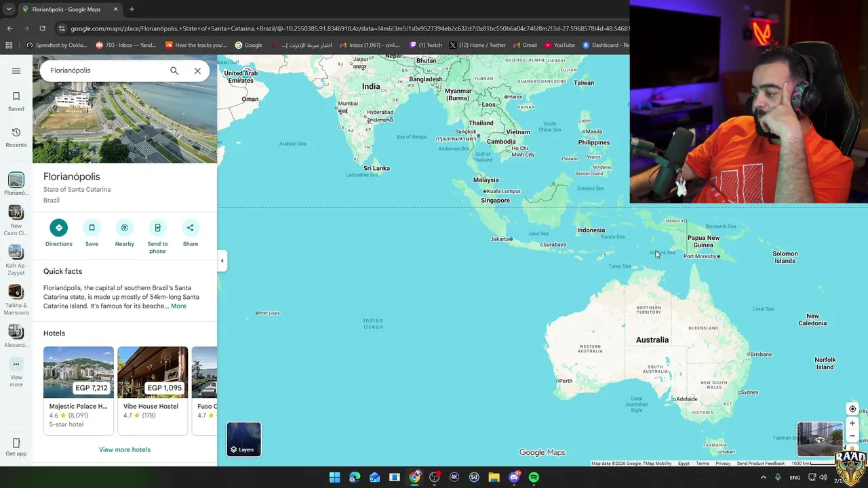Zoom in on the map
Screen dimensions: 868x488
click(x=852, y=424)
